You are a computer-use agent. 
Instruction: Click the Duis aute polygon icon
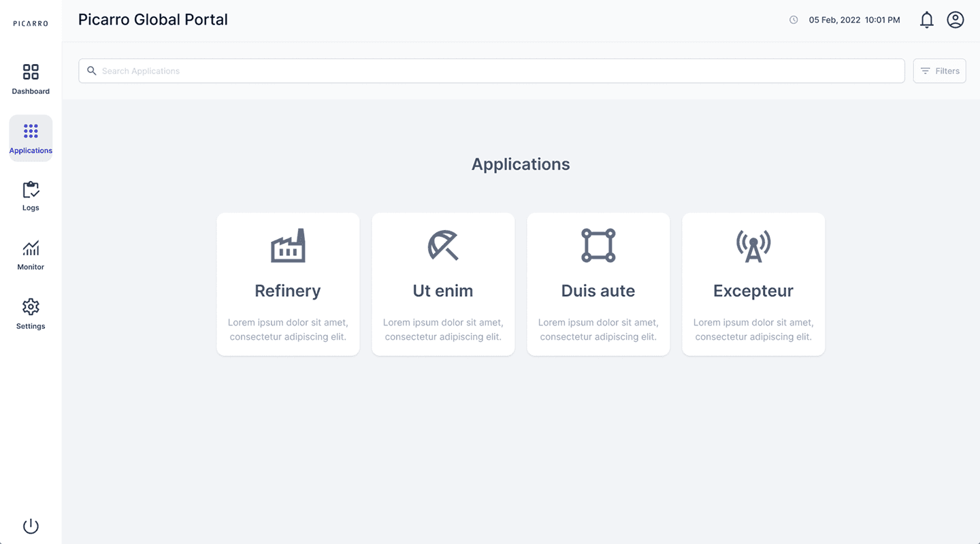coord(598,245)
